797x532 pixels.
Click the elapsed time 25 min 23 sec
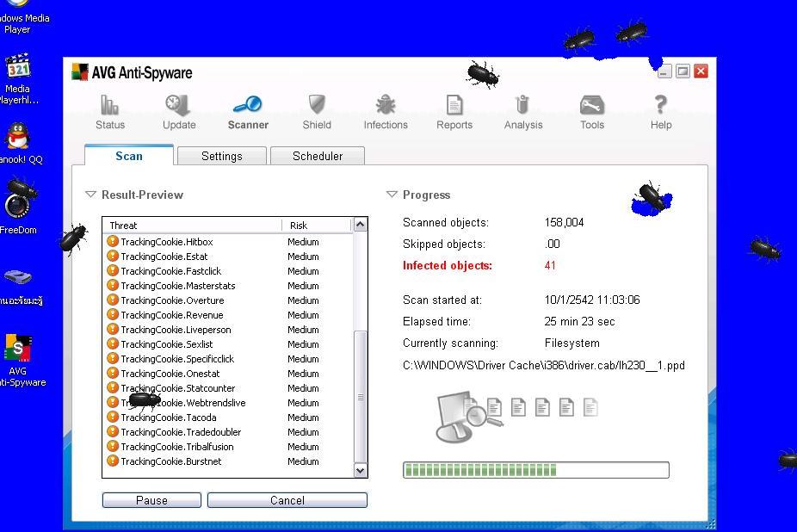coord(579,321)
